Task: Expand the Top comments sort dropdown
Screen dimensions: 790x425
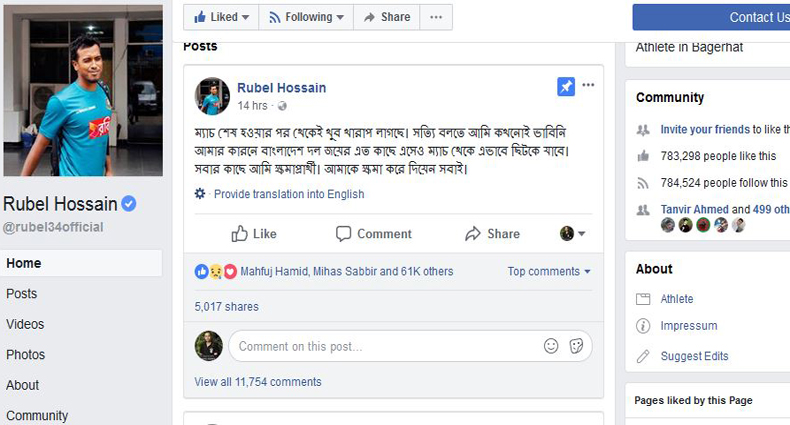Action: point(549,271)
